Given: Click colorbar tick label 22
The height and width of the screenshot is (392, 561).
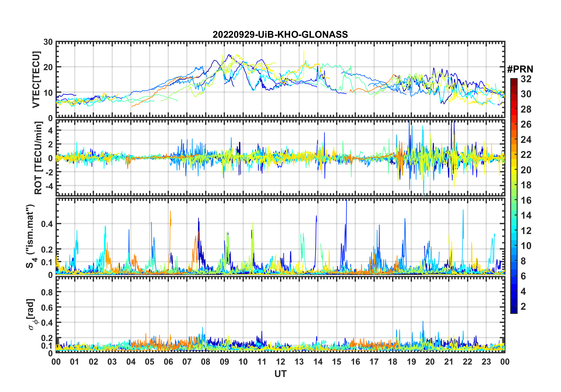Looking at the screenshot, I should pos(526,155).
